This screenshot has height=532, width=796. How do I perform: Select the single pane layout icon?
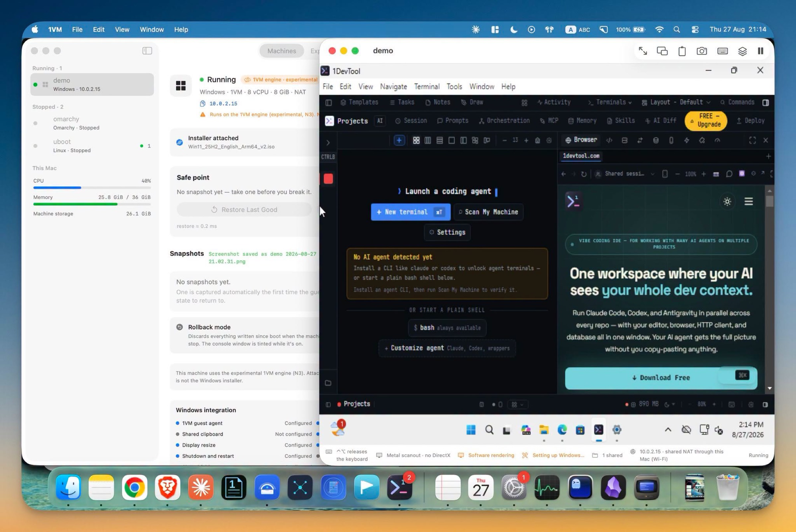click(452, 140)
